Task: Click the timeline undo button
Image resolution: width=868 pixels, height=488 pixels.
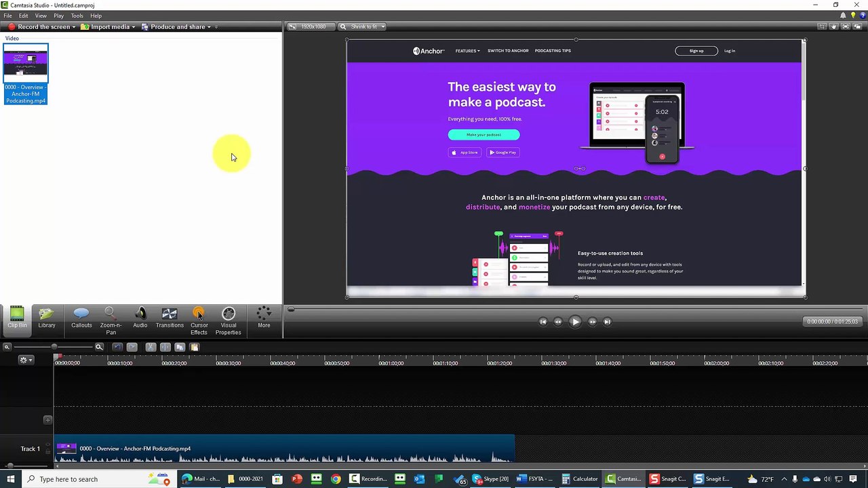Action: [x=117, y=347]
